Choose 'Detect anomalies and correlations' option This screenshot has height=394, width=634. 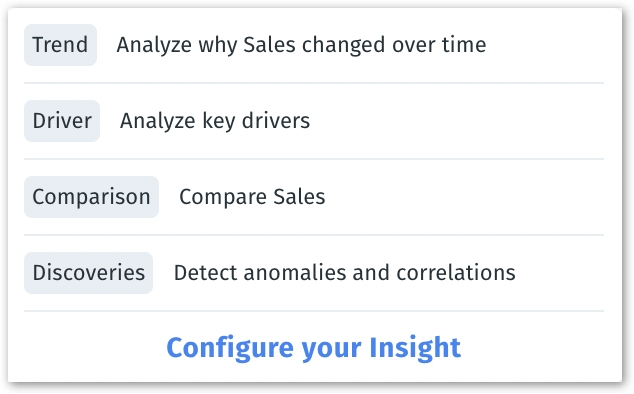point(344,273)
